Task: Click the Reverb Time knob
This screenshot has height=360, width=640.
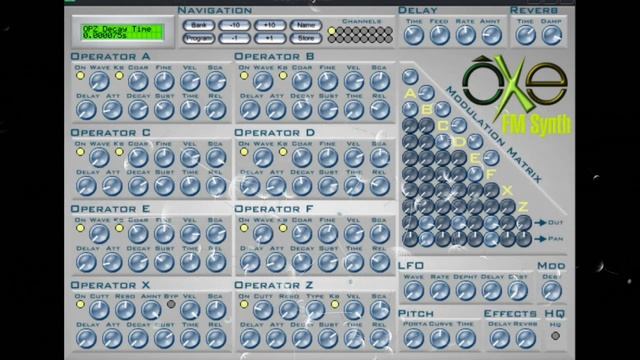Action: 526,36
